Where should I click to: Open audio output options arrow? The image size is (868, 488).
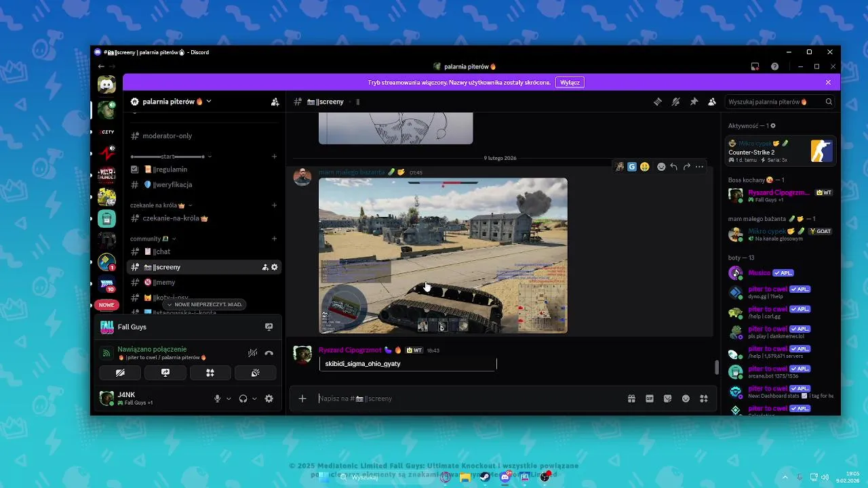(254, 399)
